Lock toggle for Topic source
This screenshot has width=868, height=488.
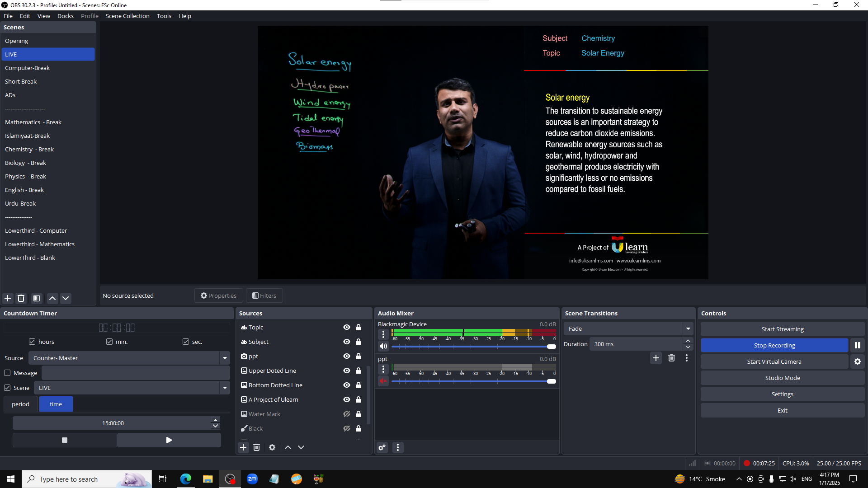359,327
